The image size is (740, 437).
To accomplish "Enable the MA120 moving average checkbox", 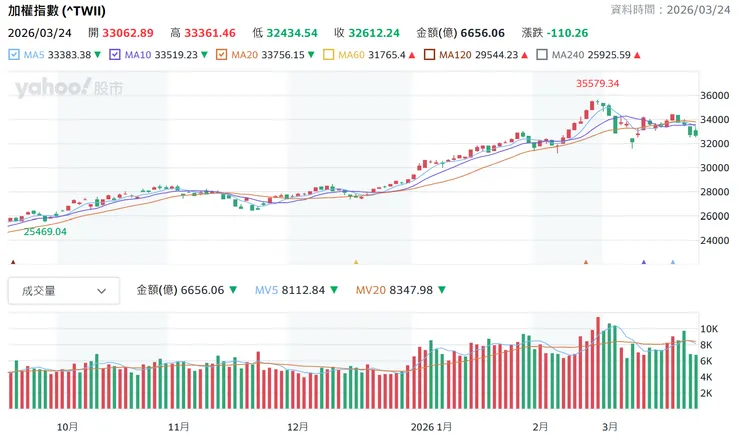I will (429, 55).
